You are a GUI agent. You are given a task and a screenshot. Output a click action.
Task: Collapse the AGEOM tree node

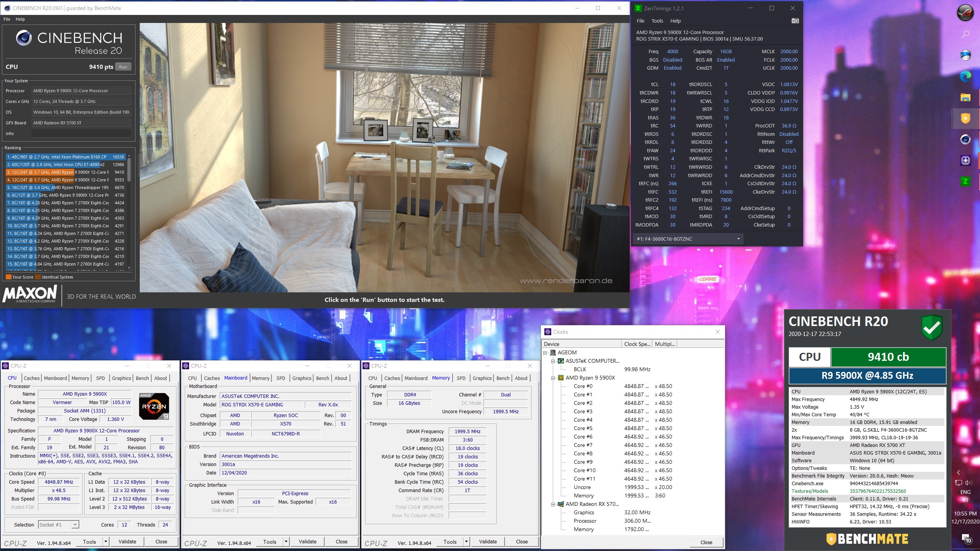(546, 352)
